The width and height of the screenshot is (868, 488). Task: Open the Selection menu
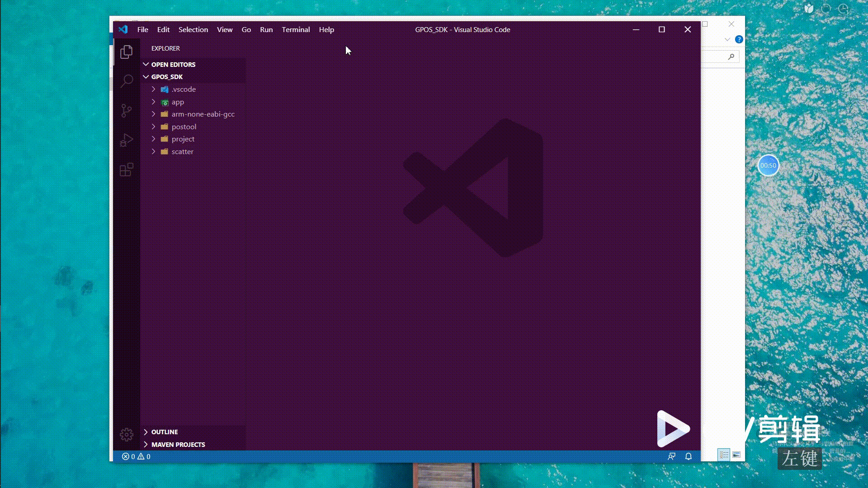(193, 30)
